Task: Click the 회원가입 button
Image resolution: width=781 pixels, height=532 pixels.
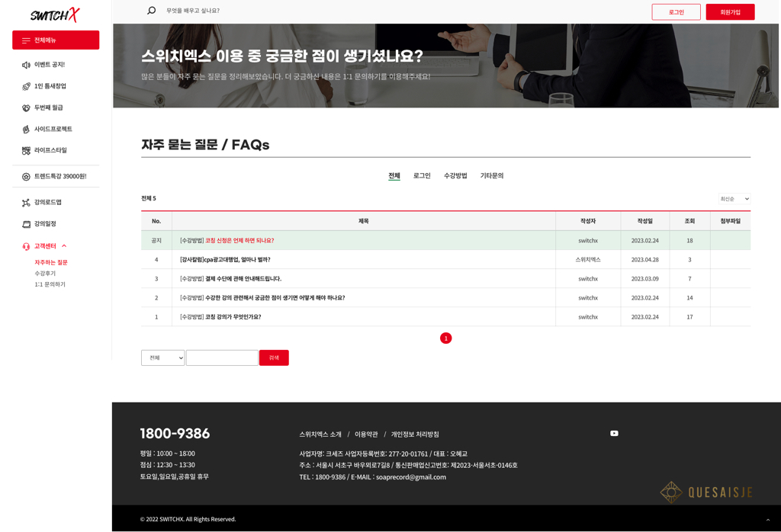Action: [x=730, y=12]
